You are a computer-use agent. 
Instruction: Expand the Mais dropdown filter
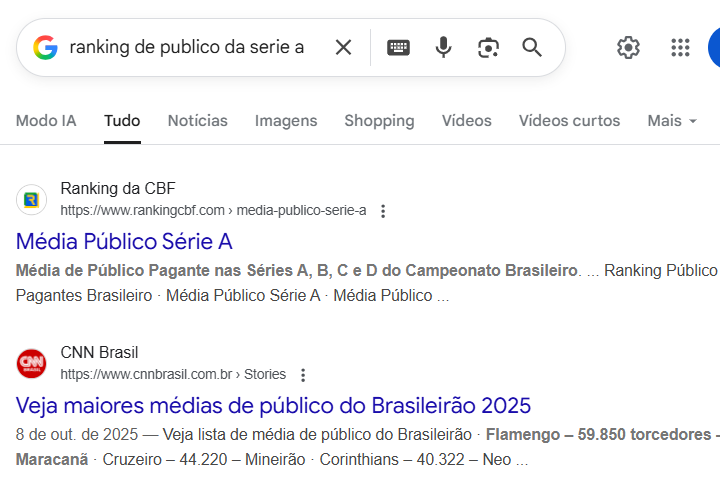click(671, 121)
